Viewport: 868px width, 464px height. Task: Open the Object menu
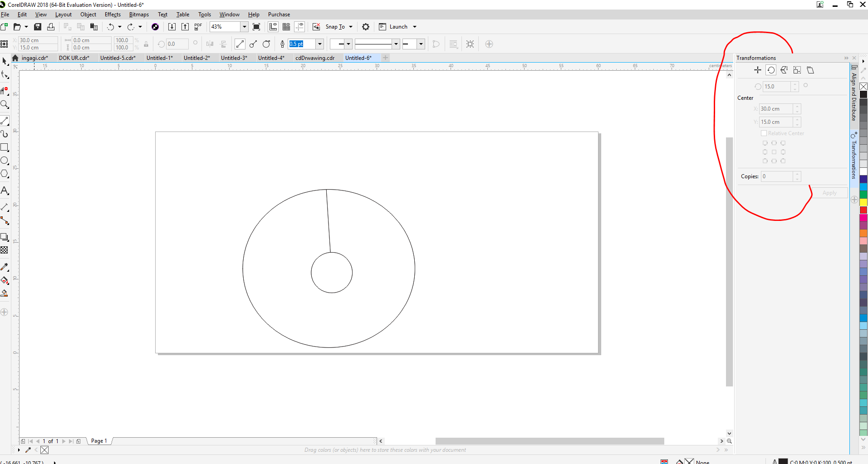[x=88, y=15]
